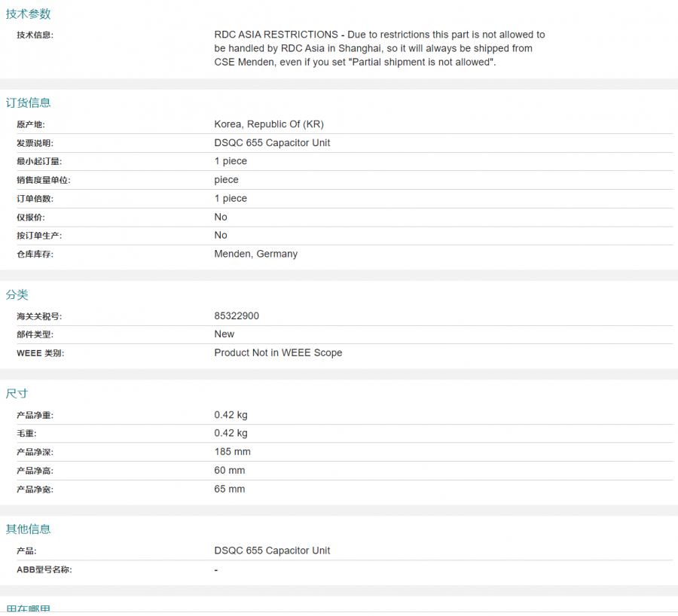
Task: Click the New value beside 部件类型
Action: [x=224, y=334]
